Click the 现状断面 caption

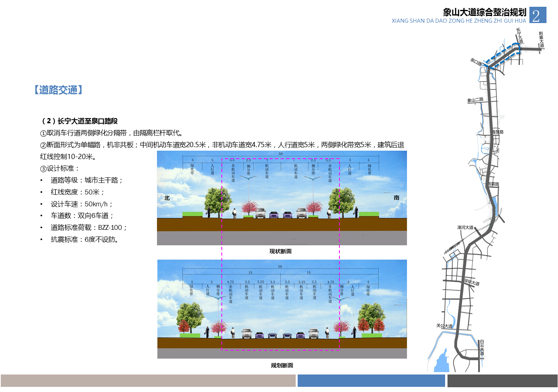coord(281,251)
